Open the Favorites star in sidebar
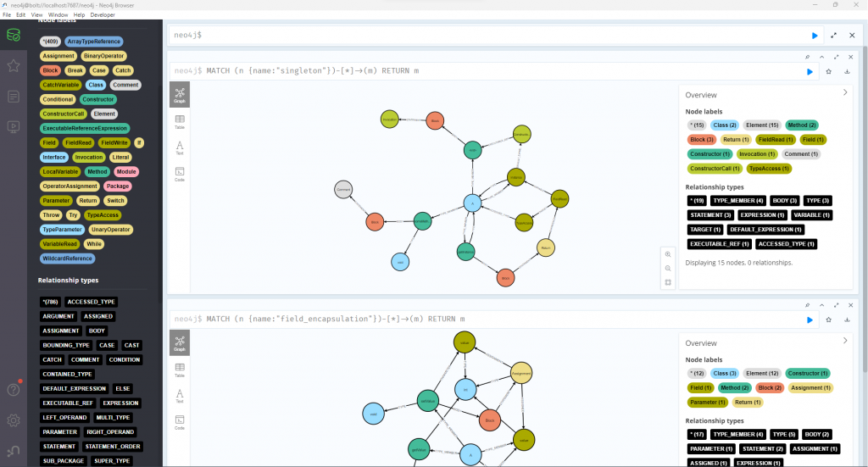868x467 pixels. (14, 65)
